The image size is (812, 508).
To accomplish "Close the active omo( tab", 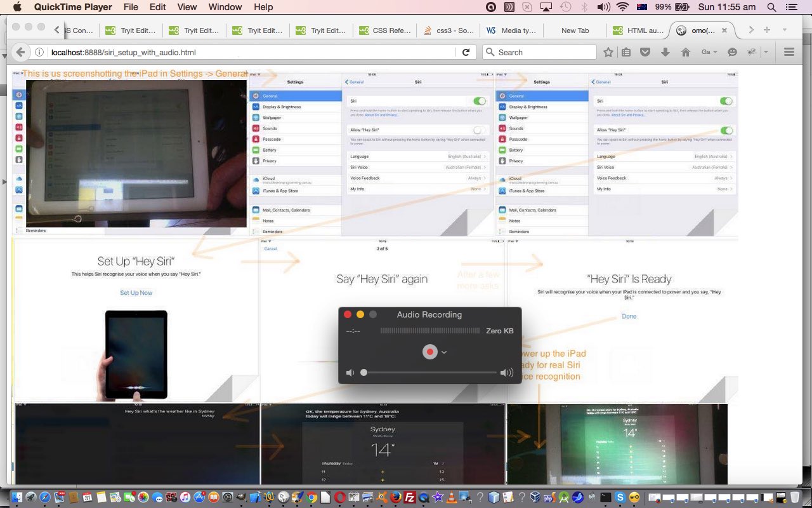I will pyautogui.click(x=724, y=30).
